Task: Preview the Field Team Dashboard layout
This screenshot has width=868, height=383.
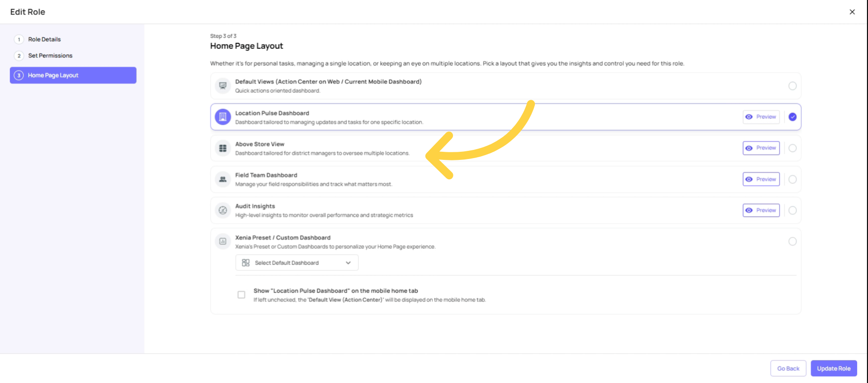Action: click(761, 179)
